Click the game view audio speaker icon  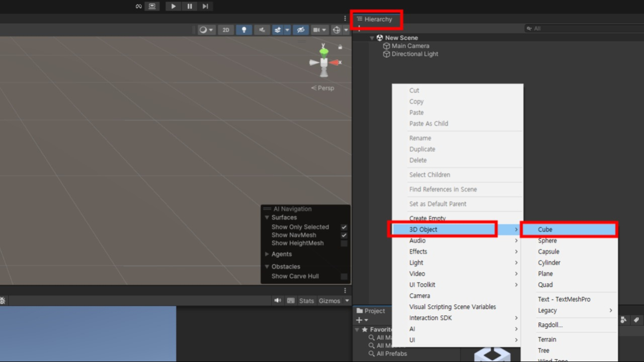pos(277,301)
